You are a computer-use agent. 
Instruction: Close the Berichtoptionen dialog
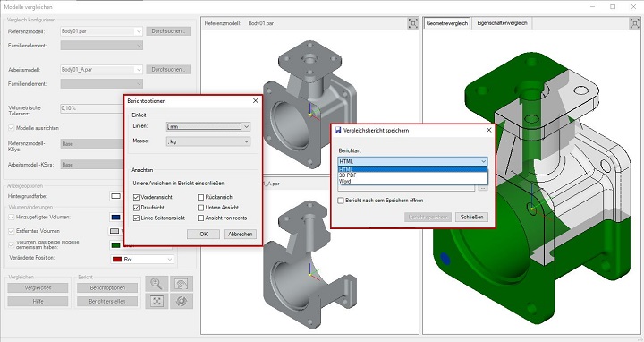point(256,100)
